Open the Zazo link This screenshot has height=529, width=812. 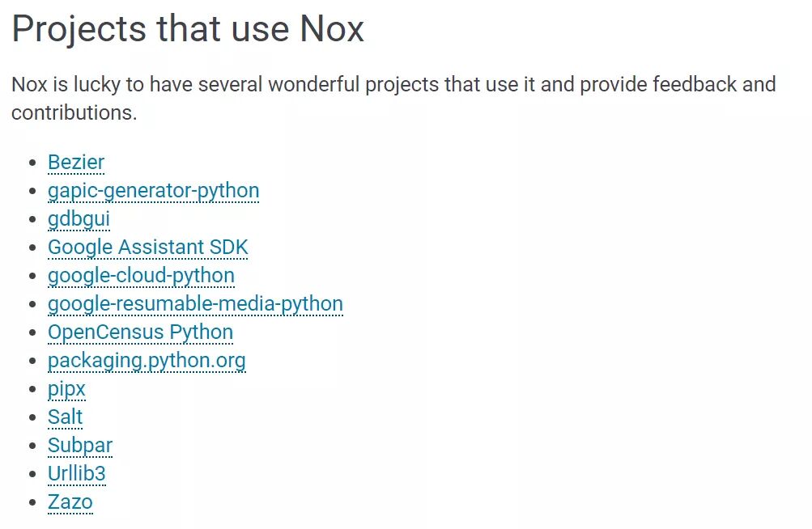[70, 502]
